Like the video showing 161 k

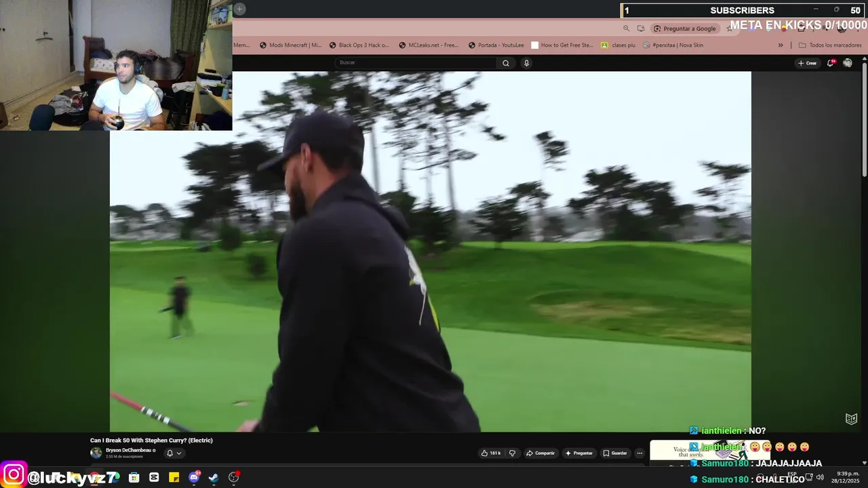pos(491,453)
